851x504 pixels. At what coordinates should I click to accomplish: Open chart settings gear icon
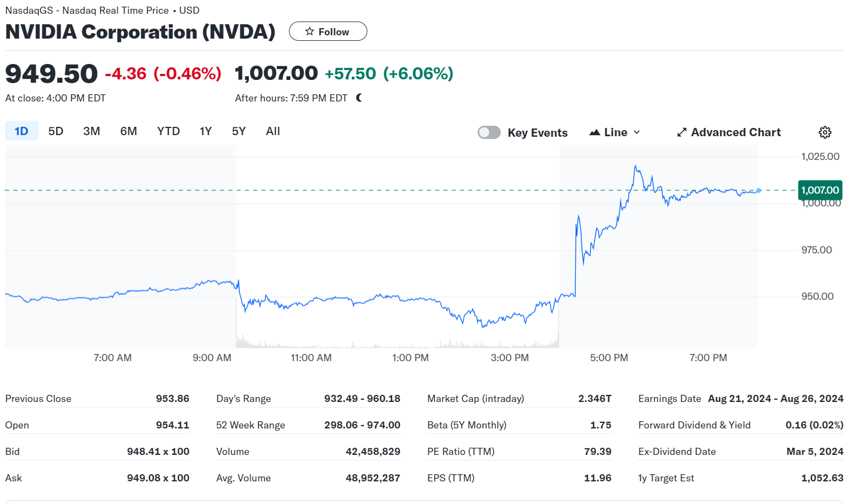[825, 132]
